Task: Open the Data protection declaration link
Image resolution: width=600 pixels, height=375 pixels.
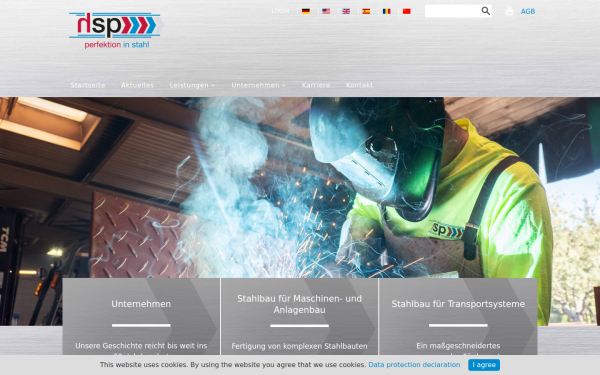Action: click(414, 365)
